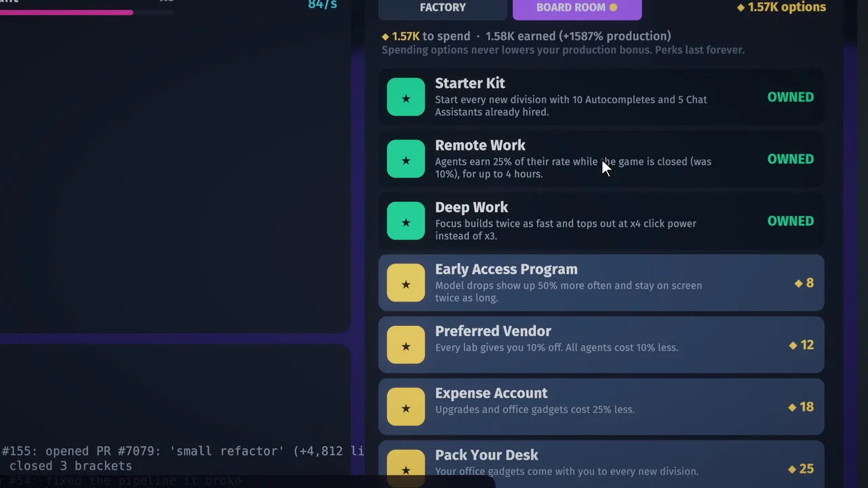Image resolution: width=868 pixels, height=488 pixels.
Task: Click the green star icon for Starter Kit
Action: click(406, 98)
